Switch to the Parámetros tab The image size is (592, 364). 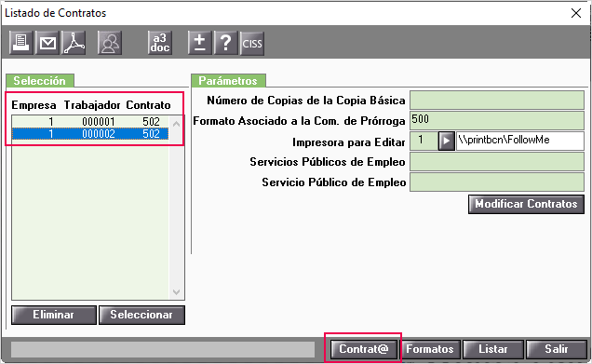228,81
